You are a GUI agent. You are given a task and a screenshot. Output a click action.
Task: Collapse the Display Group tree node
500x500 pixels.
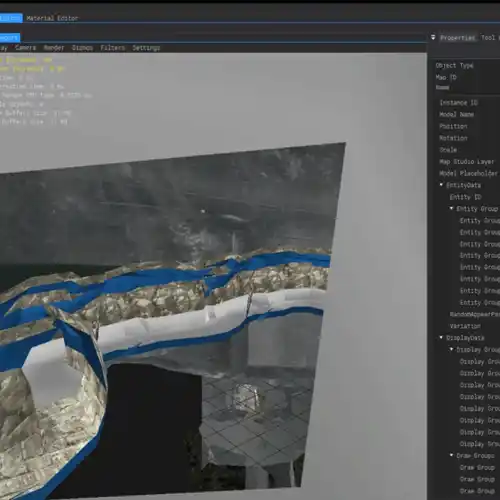[452, 349]
